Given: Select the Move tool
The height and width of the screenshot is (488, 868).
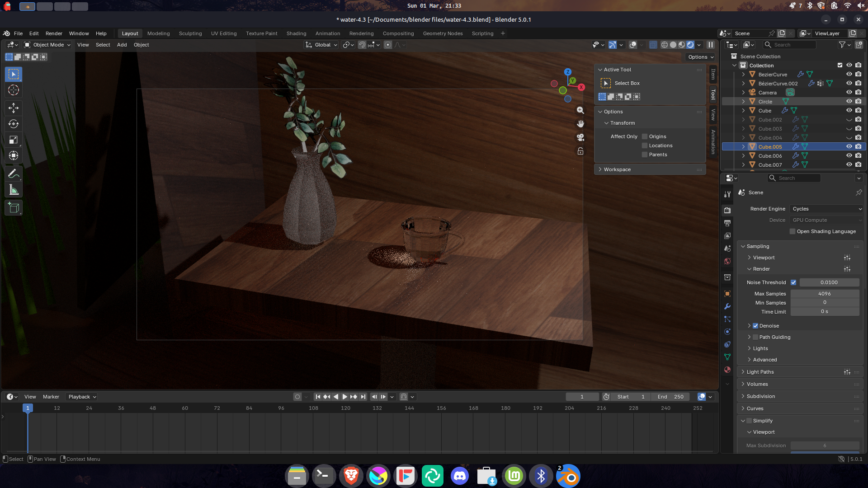Looking at the screenshot, I should (x=14, y=108).
